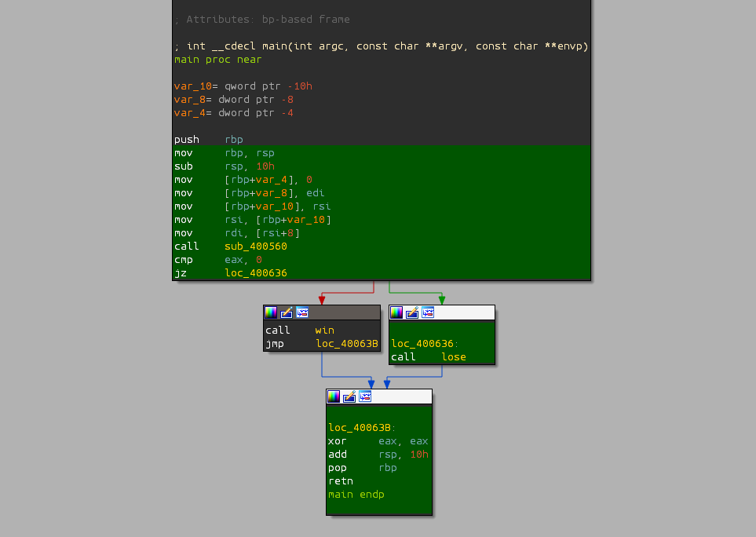Image resolution: width=756 pixels, height=537 pixels.
Task: Click sub_400560 in the call instruction
Action: (x=256, y=247)
